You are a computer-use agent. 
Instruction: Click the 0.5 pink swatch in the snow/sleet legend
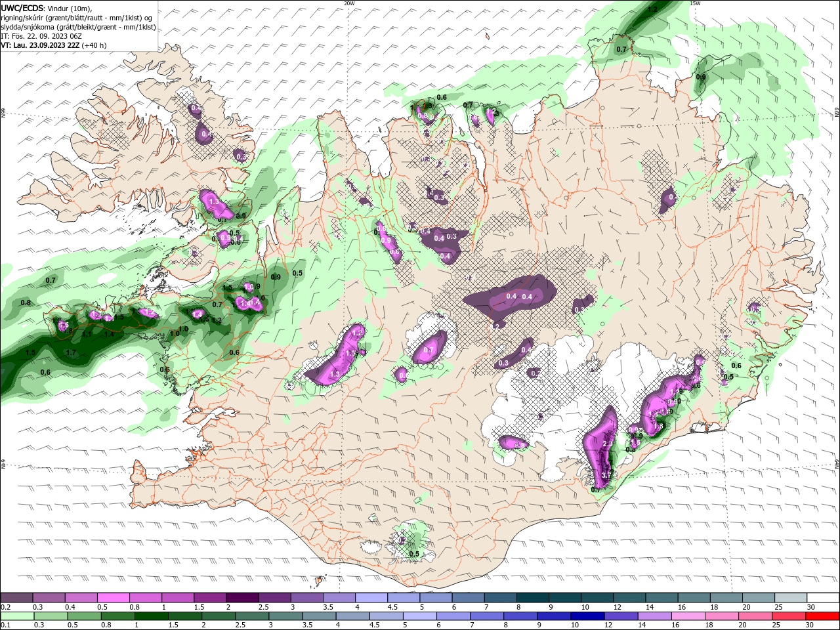click(x=113, y=598)
